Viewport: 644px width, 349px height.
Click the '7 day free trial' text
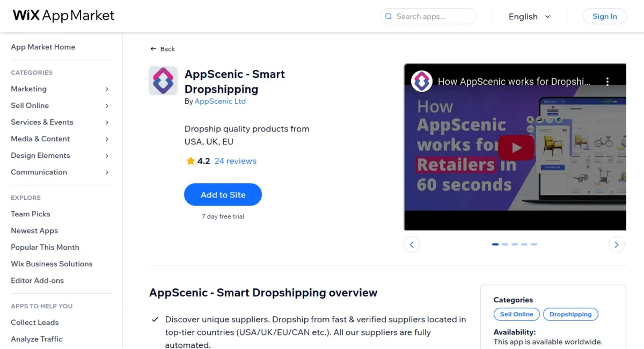click(223, 217)
